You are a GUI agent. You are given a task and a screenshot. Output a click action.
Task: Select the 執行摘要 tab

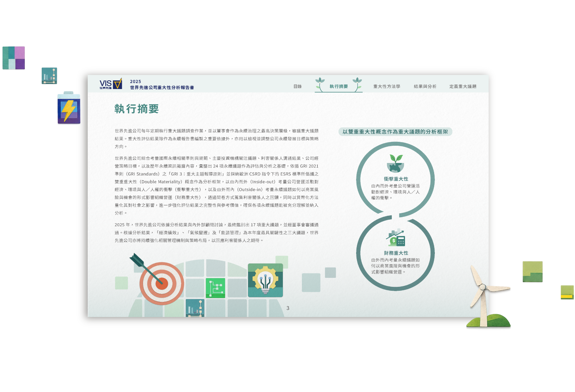pyautogui.click(x=339, y=87)
